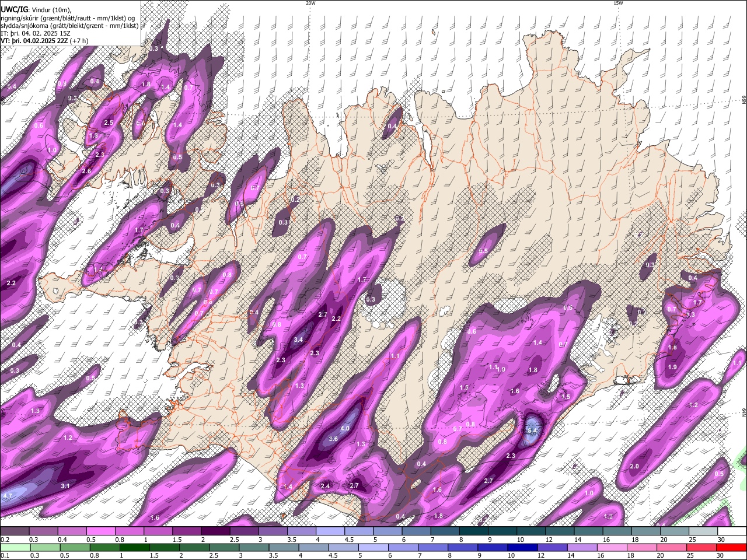The height and width of the screenshot is (560, 747).
Task: Click the 20W longitude label
Action: 310,3
